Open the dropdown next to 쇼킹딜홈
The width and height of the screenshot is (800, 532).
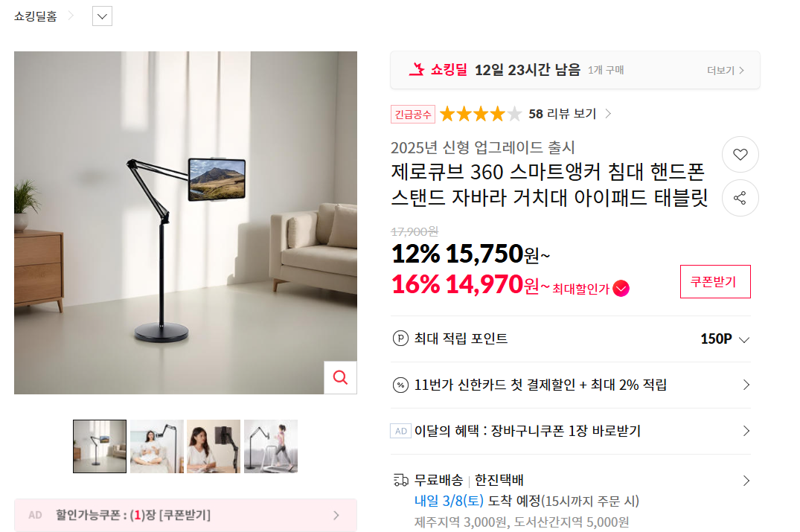tap(102, 16)
